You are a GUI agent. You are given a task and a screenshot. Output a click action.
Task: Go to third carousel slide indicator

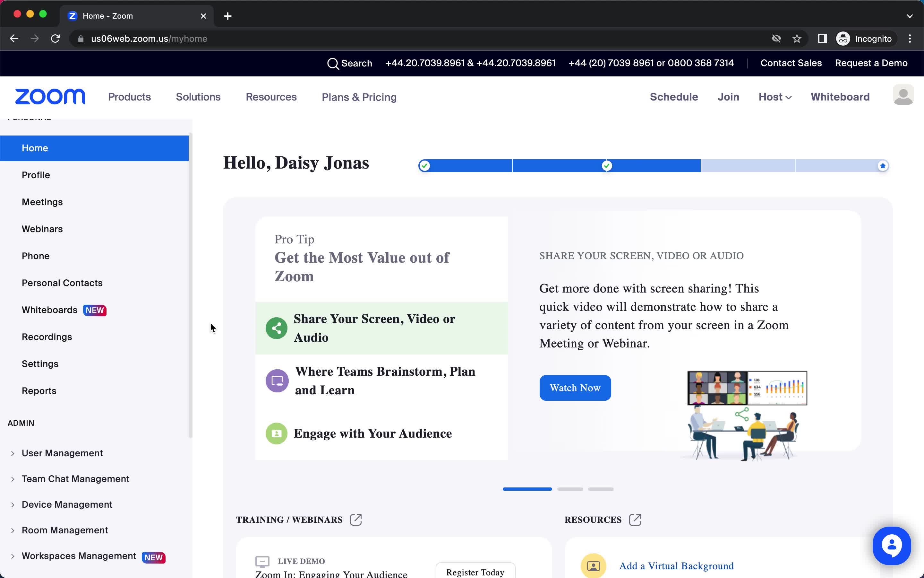[x=601, y=489]
